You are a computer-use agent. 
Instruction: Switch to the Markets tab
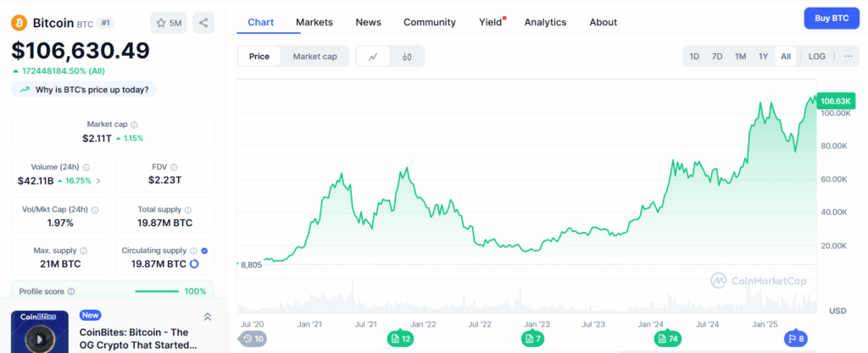314,22
